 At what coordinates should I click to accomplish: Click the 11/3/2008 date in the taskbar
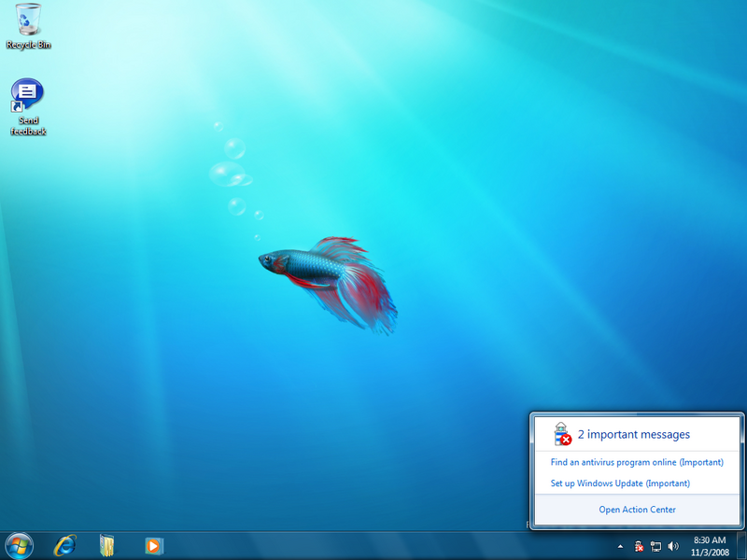tap(710, 552)
